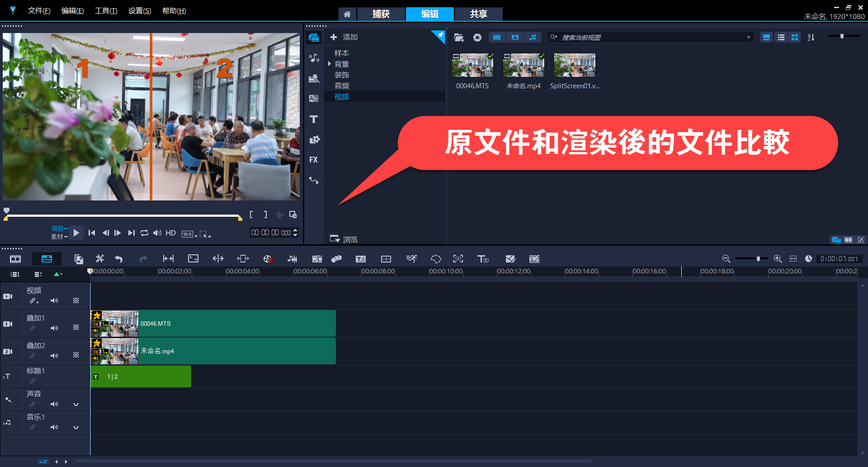
Task: Click the 添加 folder button
Action: coord(344,37)
